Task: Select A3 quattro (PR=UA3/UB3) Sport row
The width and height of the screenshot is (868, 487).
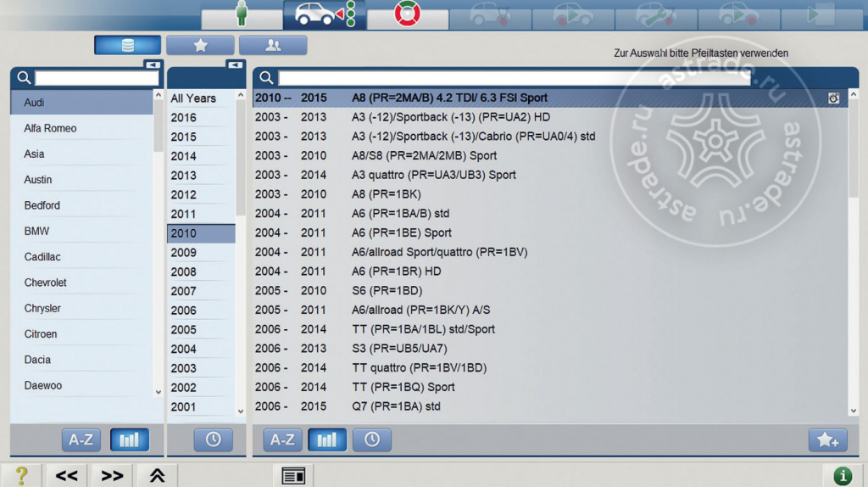Action: point(550,175)
